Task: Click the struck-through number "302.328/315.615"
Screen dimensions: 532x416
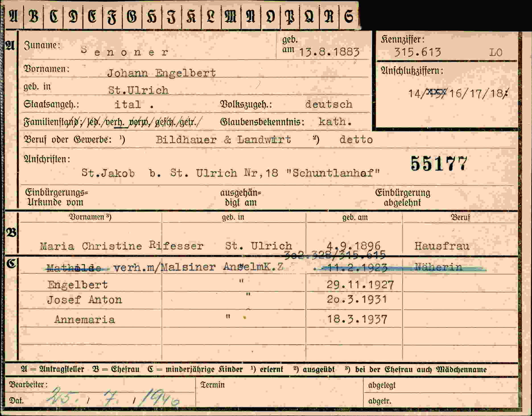Action: [335, 255]
